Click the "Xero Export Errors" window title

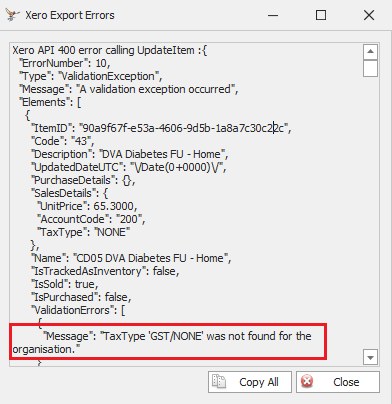(x=70, y=15)
